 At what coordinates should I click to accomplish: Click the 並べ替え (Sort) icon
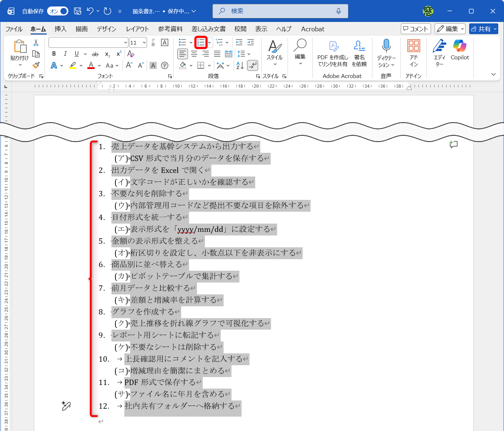pyautogui.click(x=239, y=65)
